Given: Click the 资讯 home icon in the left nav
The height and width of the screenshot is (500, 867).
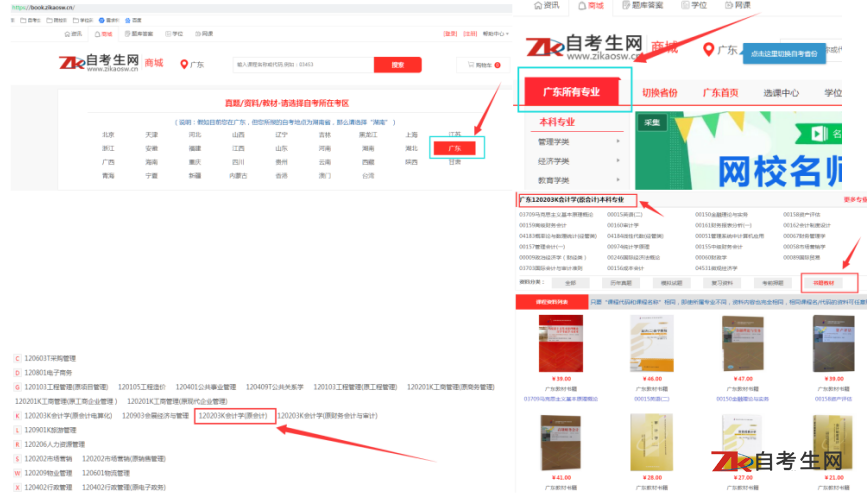Looking at the screenshot, I should click(x=72, y=34).
